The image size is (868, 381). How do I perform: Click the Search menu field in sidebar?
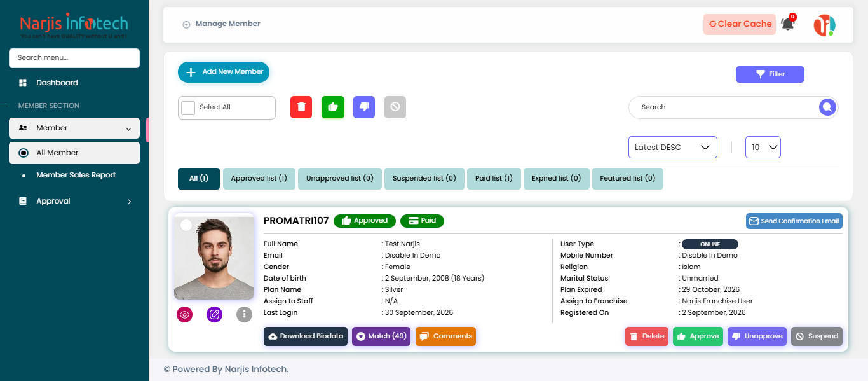coord(74,58)
